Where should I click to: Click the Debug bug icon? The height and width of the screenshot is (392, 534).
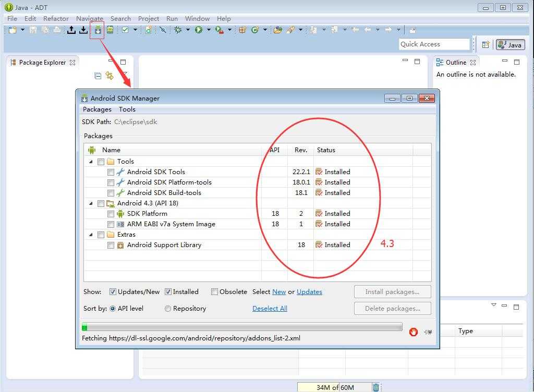click(x=178, y=30)
